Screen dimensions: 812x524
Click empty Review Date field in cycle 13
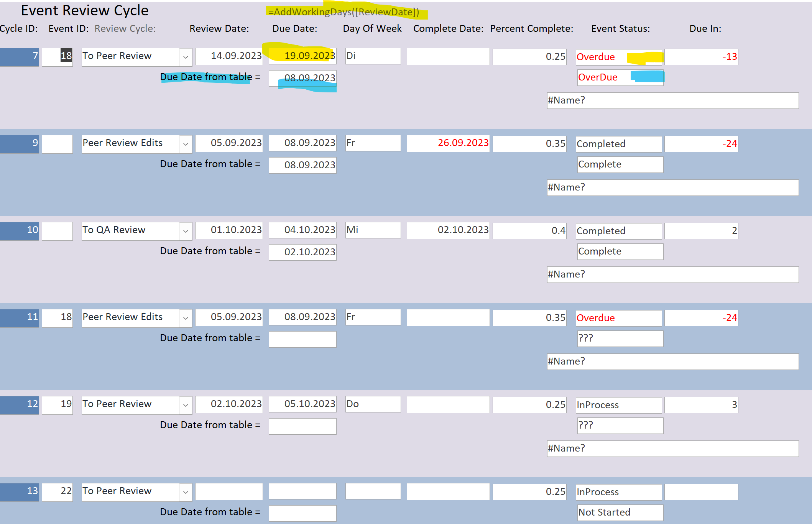click(229, 492)
